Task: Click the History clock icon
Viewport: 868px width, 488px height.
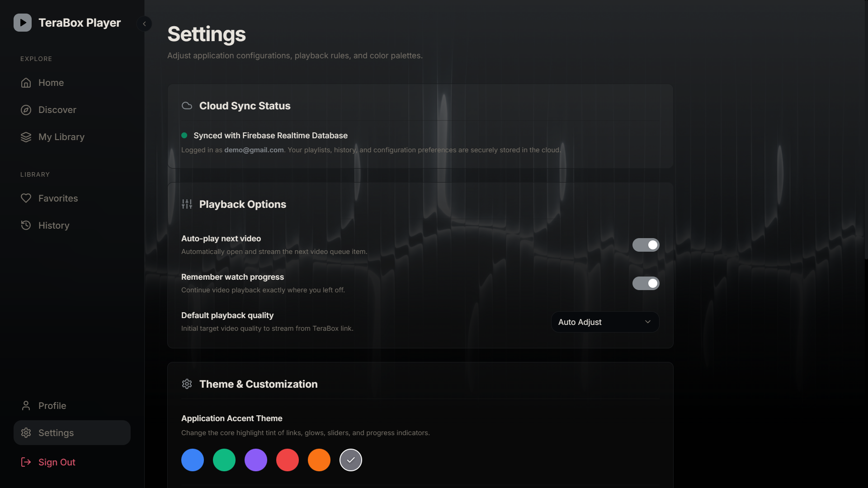Action: pos(26,225)
